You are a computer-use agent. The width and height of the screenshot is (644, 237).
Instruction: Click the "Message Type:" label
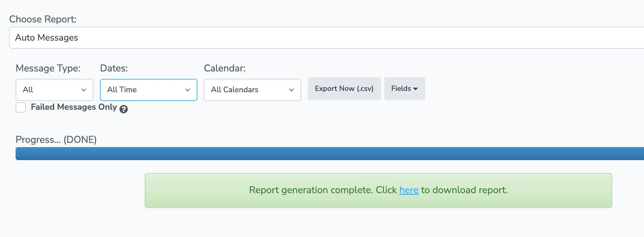pyautogui.click(x=48, y=68)
